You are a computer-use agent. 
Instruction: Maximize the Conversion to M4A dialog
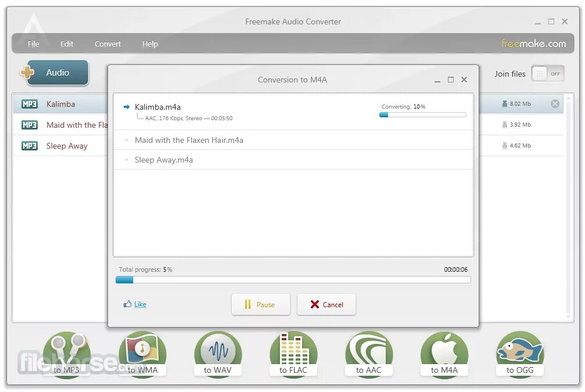451,80
